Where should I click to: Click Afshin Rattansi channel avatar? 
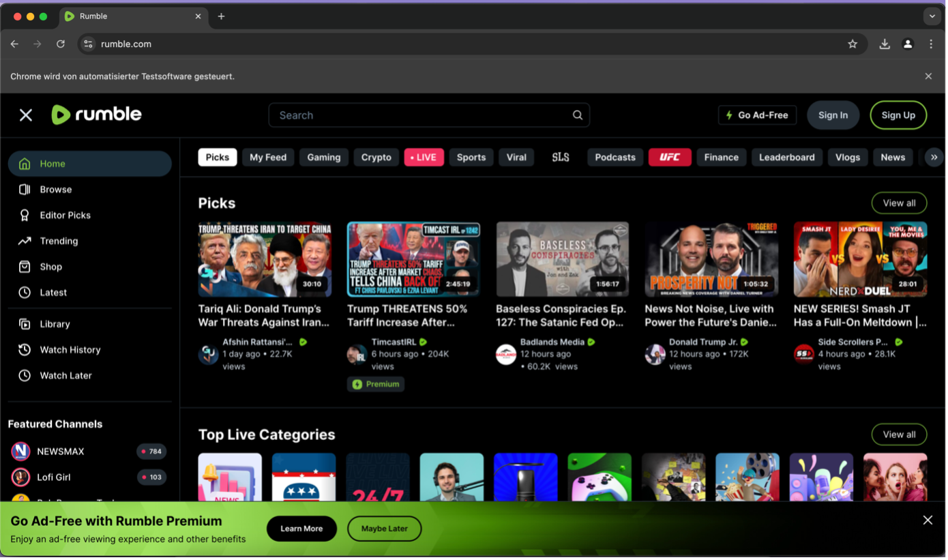point(208,355)
